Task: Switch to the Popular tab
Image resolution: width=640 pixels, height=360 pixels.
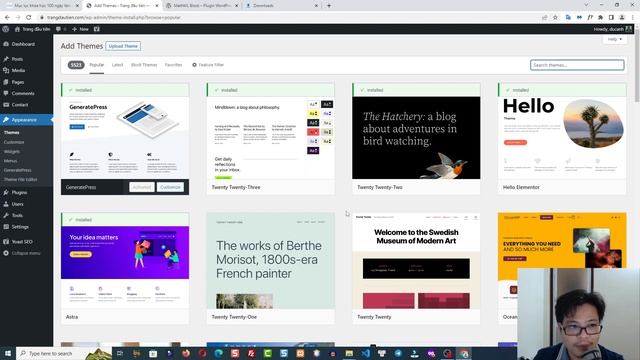Action: point(97,65)
